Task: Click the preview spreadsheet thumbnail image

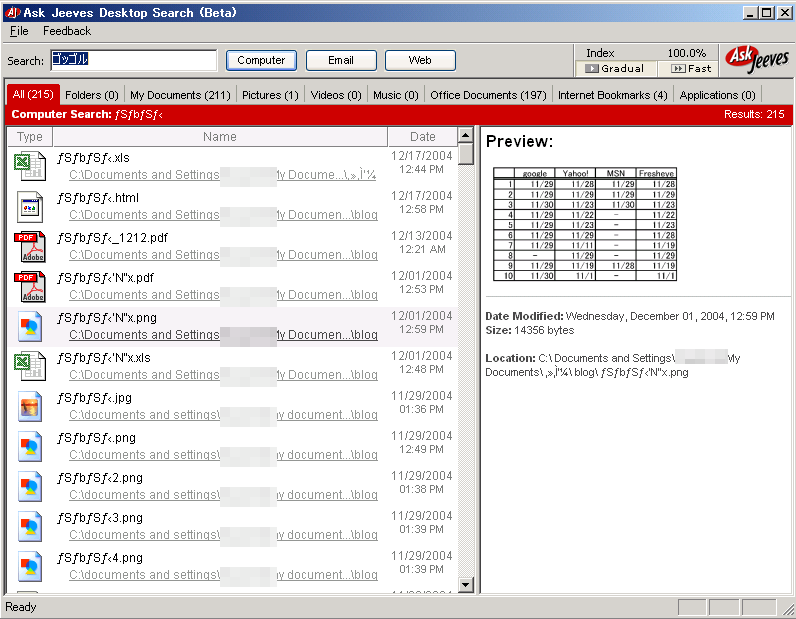Action: coord(585,224)
